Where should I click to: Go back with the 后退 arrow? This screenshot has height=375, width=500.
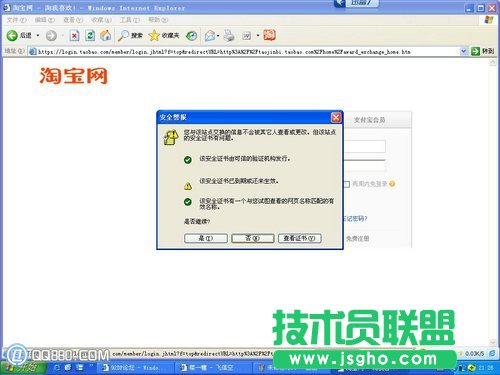[19, 35]
